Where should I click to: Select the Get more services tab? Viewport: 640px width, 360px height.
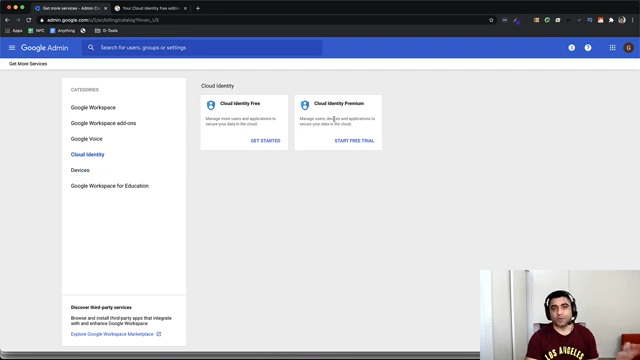click(70, 8)
